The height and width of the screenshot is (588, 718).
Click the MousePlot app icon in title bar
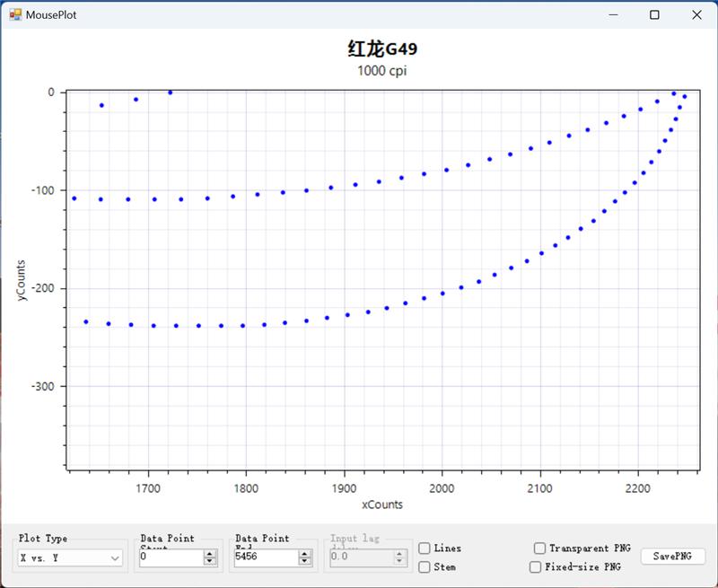(15, 15)
